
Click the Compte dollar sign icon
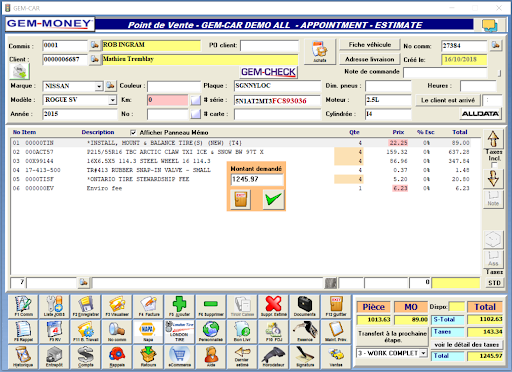pyautogui.click(x=86, y=356)
